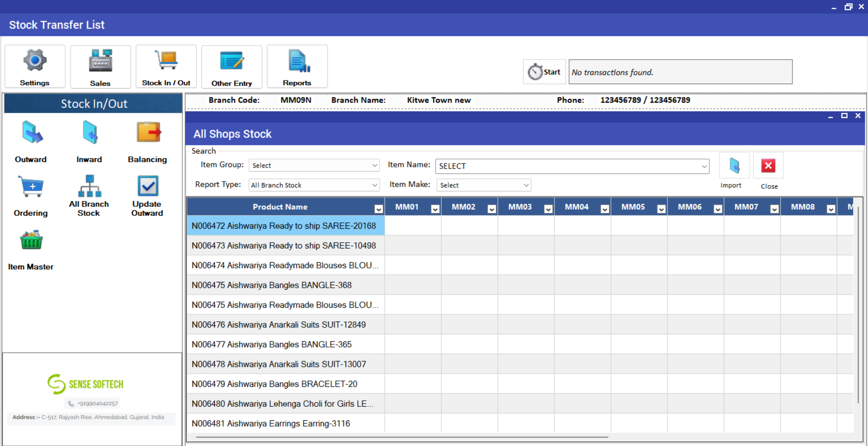This screenshot has height=446, width=868.
Task: Expand the Item Group dropdown
Action: click(x=375, y=165)
